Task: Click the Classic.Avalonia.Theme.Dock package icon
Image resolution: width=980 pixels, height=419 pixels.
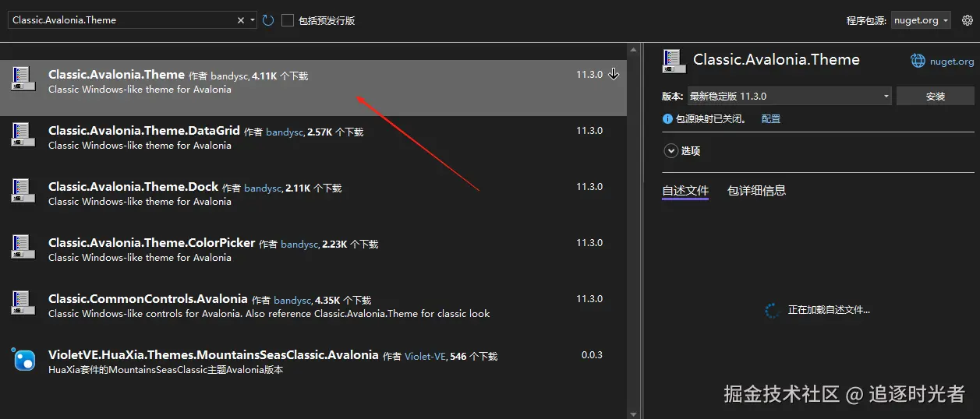Action: pyautogui.click(x=23, y=190)
